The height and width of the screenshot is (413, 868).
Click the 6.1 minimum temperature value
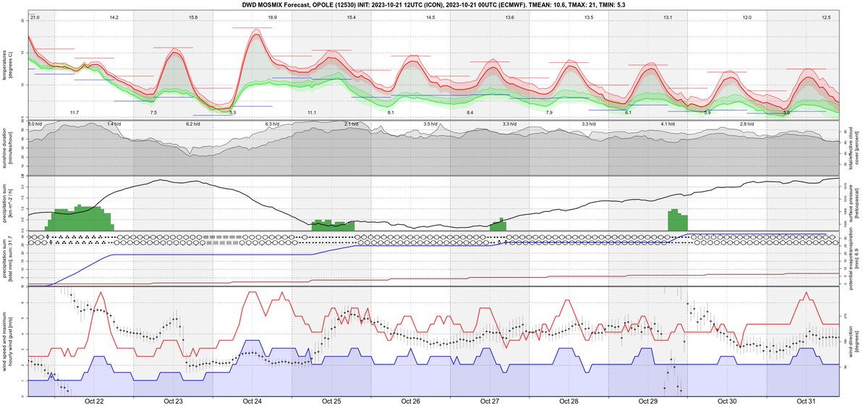(x=628, y=113)
